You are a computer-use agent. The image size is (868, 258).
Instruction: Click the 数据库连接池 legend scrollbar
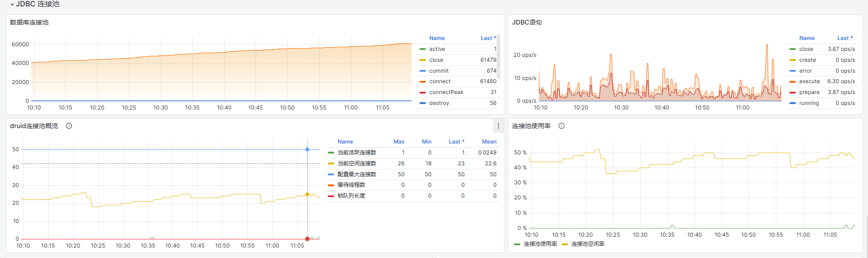498,56
